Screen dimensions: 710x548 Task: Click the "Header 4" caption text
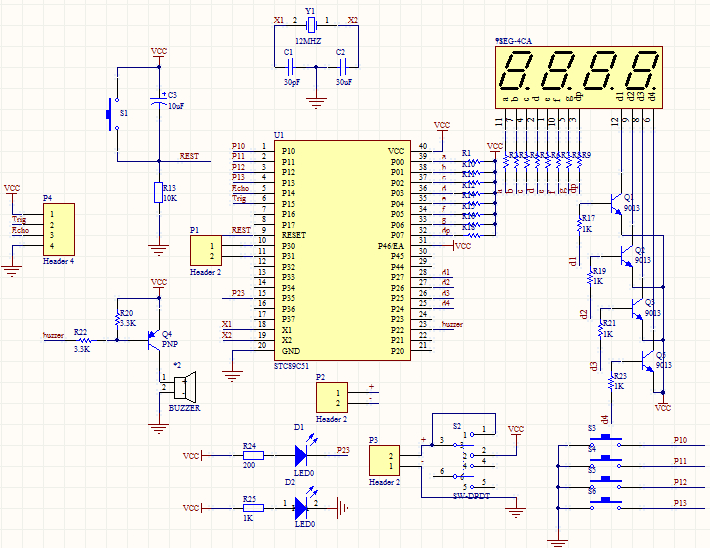58,261
